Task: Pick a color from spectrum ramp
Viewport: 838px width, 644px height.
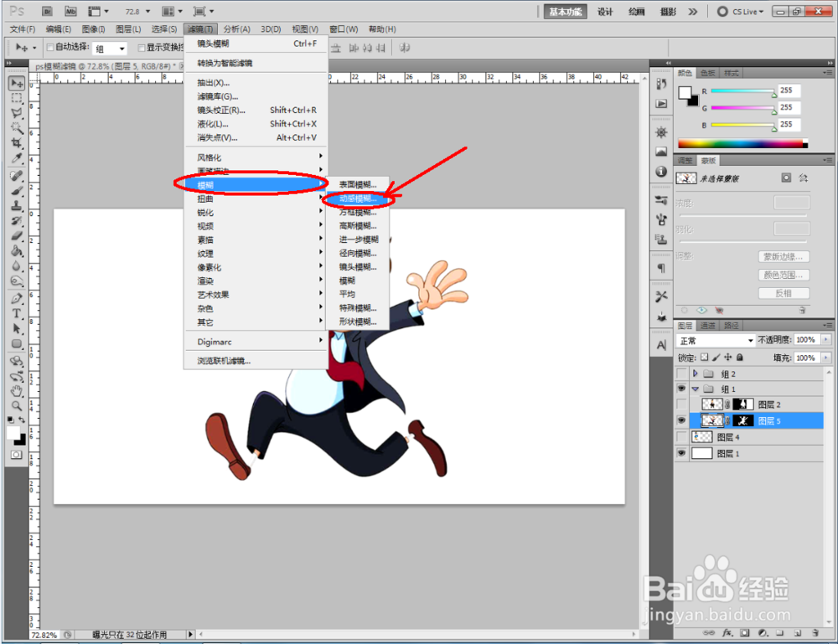Action: point(742,143)
